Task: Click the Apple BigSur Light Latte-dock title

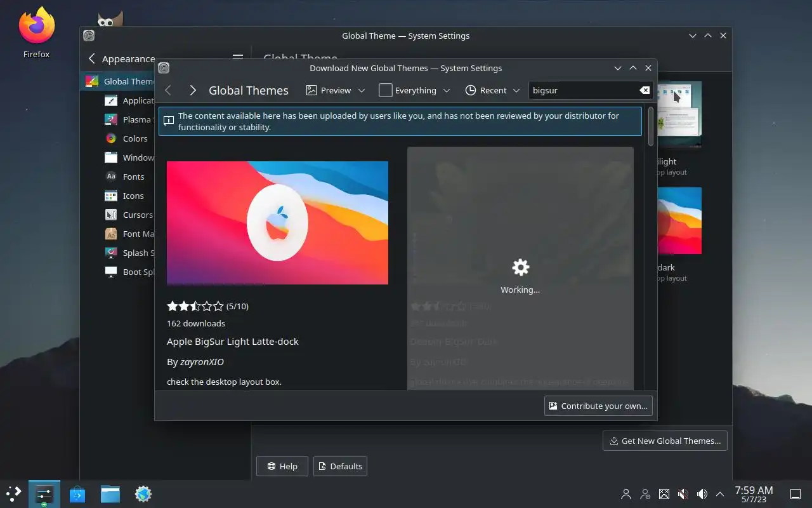Action: click(x=233, y=342)
